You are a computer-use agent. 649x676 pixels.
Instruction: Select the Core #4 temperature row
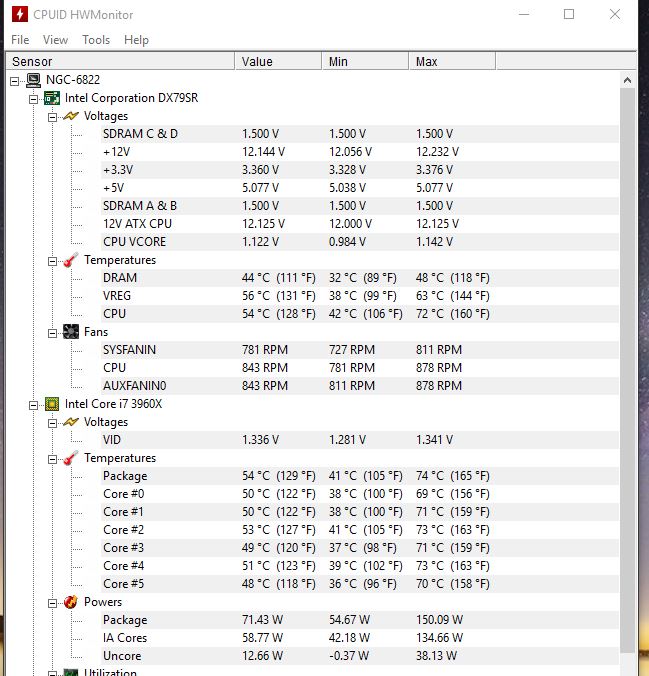[x=360, y=566]
